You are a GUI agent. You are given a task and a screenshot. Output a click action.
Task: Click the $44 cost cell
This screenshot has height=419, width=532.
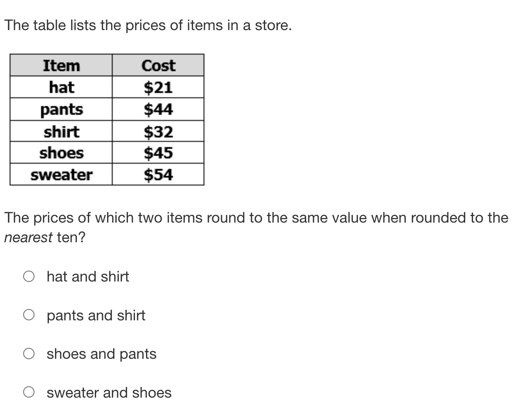[x=158, y=109]
